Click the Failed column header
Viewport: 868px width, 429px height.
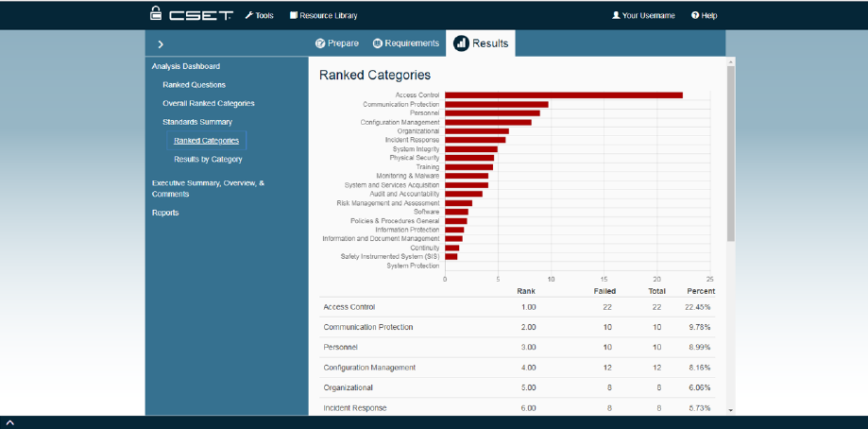click(x=605, y=291)
